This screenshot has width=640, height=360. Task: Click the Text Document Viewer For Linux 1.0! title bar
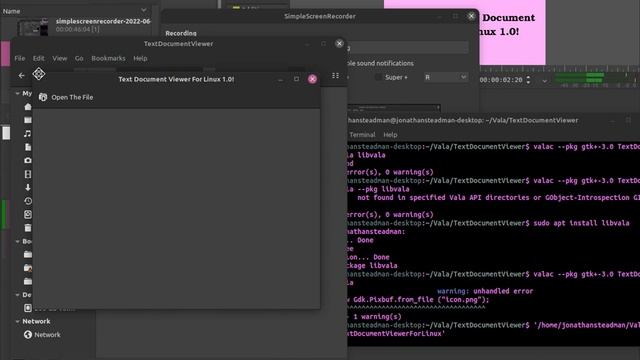click(176, 79)
